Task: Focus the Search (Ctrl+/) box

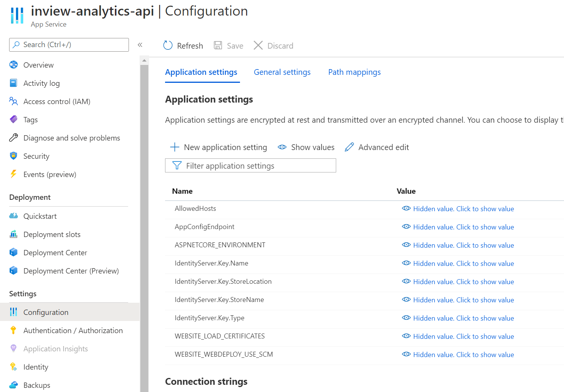Action: (69, 45)
